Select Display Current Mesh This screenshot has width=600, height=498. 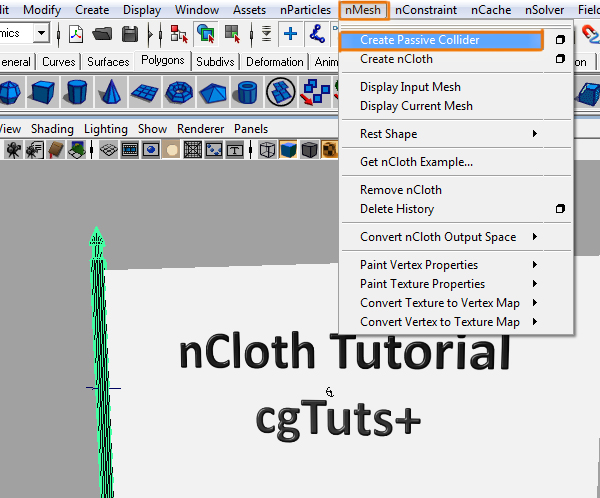tap(416, 106)
